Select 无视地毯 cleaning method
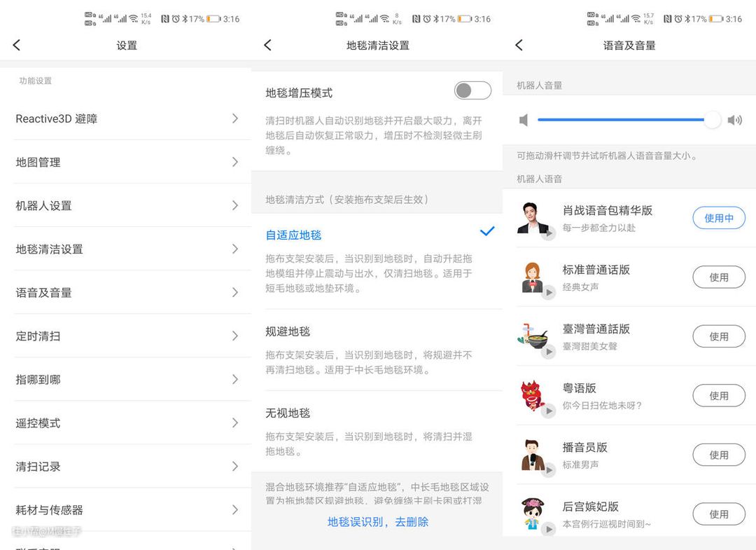 288,413
